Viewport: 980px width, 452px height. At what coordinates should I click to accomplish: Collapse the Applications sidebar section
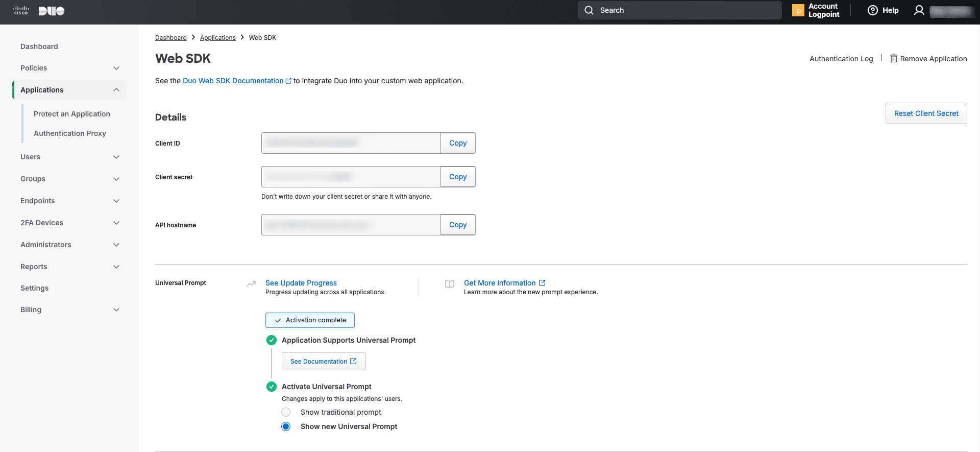pos(116,90)
